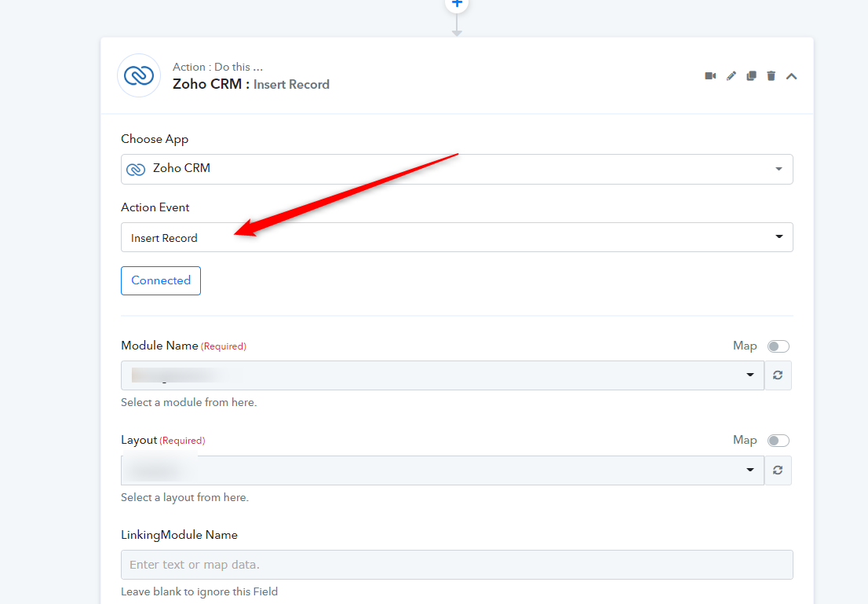
Task: Click 'Select a layout from here.' hint
Action: 185,498
